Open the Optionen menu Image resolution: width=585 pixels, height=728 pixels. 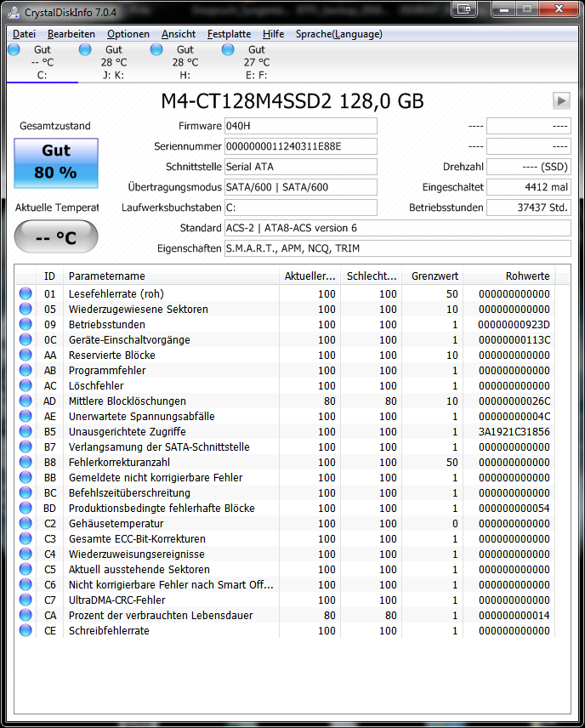128,34
